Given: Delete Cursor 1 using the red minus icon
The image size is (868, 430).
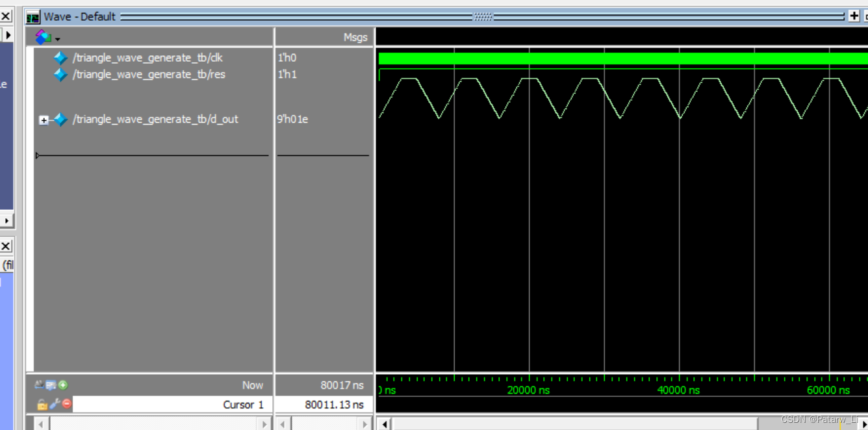Looking at the screenshot, I should (67, 404).
